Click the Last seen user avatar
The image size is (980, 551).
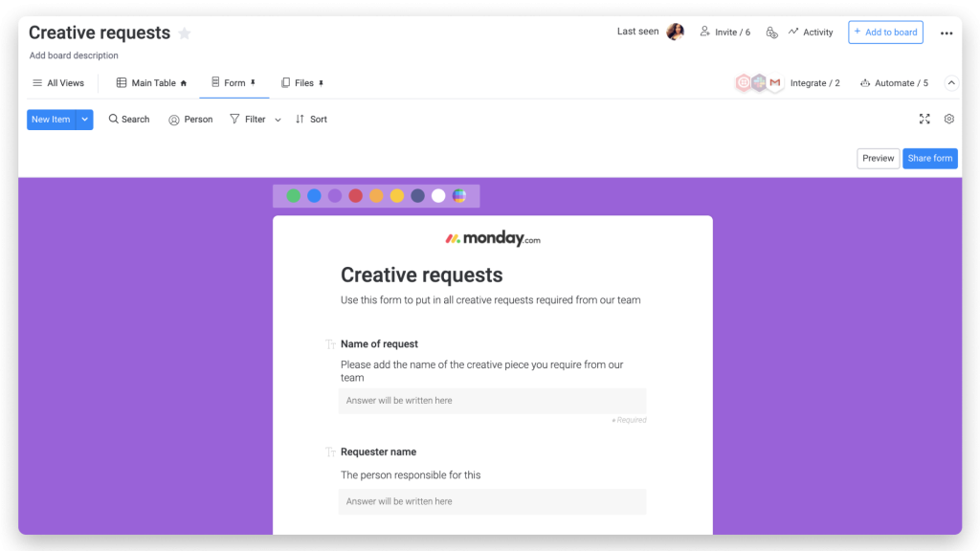coord(676,32)
